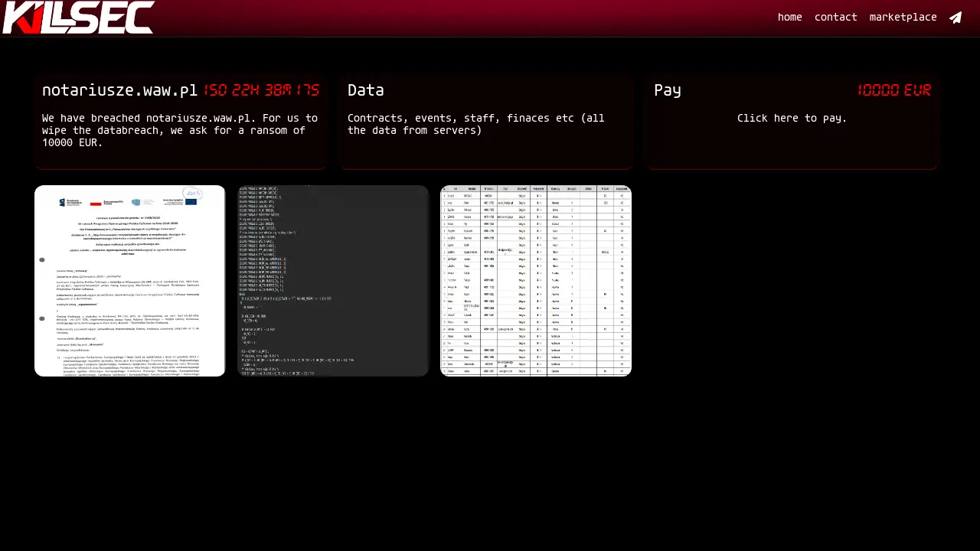Open the document screenshot thumbnail
980x551 pixels.
pyautogui.click(x=129, y=281)
